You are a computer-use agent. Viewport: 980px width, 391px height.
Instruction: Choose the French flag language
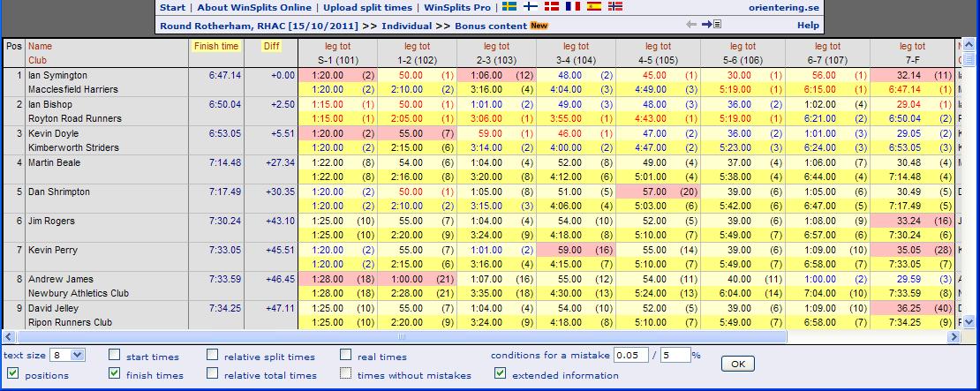click(x=573, y=7)
